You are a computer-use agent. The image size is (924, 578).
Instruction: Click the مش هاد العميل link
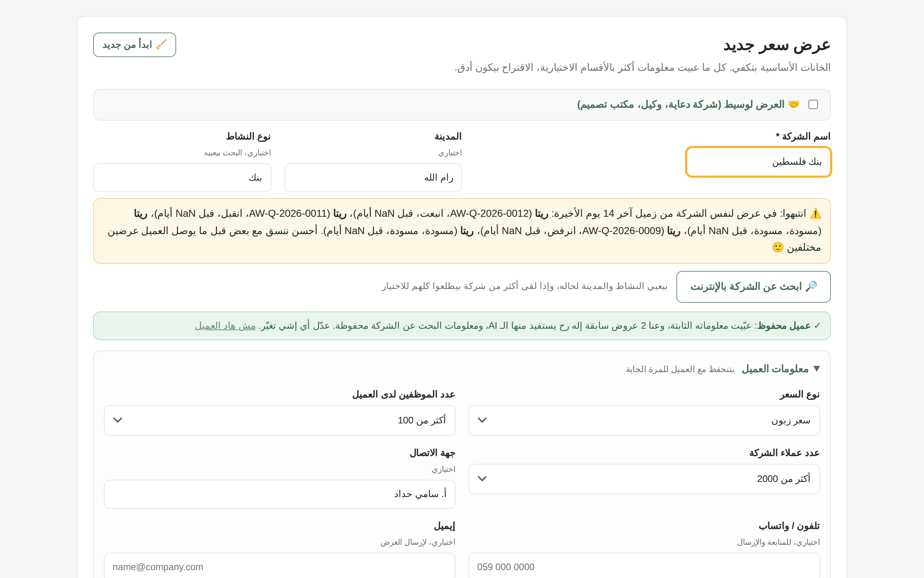[225, 326]
